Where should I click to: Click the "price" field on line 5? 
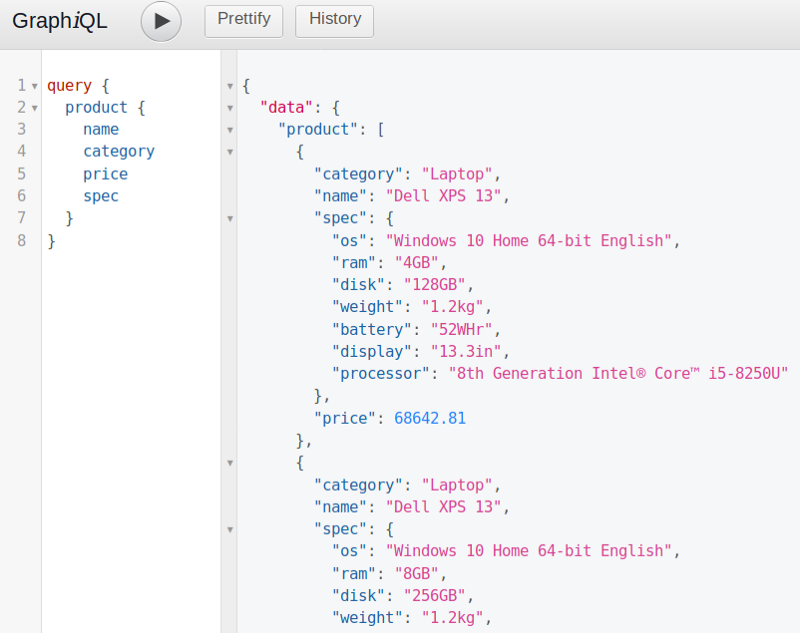(x=105, y=174)
